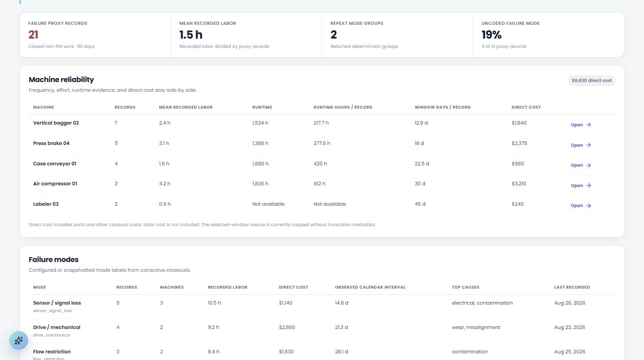Click the Drive / mechanical mode row
644x360 pixels.
[322, 331]
